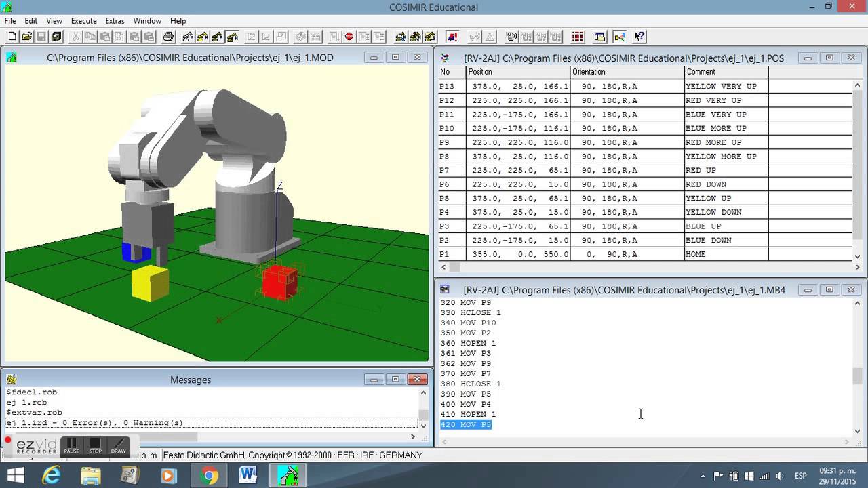868x488 pixels.
Task: Click the Messages window scroll-up arrow
Action: tap(424, 392)
